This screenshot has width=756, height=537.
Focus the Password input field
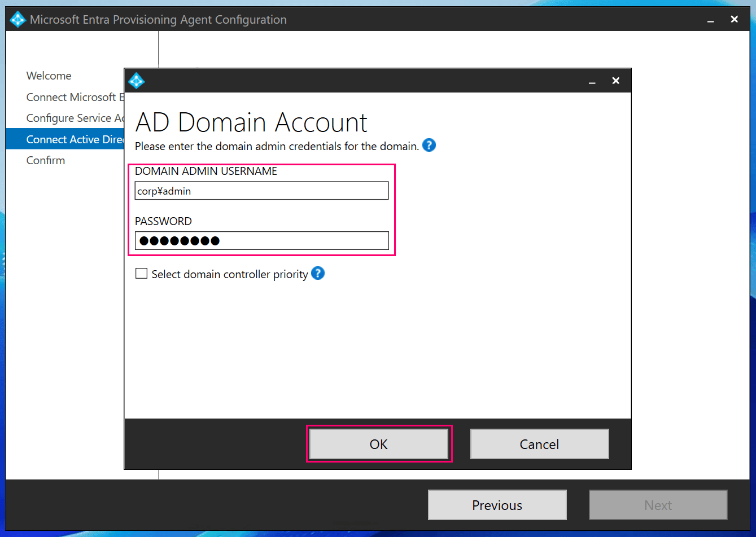click(x=261, y=241)
